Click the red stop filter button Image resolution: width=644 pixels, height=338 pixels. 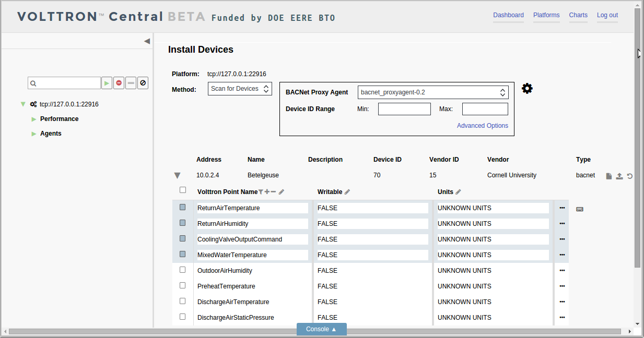(x=119, y=83)
